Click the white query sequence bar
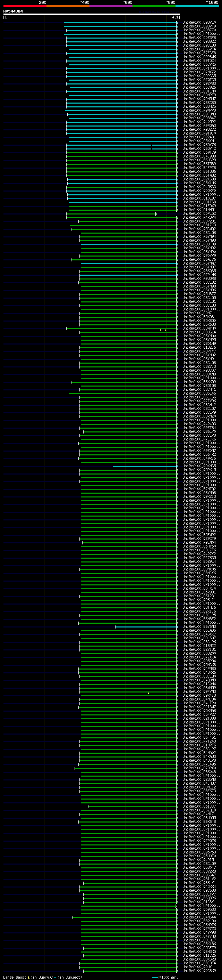 coord(92,15)
